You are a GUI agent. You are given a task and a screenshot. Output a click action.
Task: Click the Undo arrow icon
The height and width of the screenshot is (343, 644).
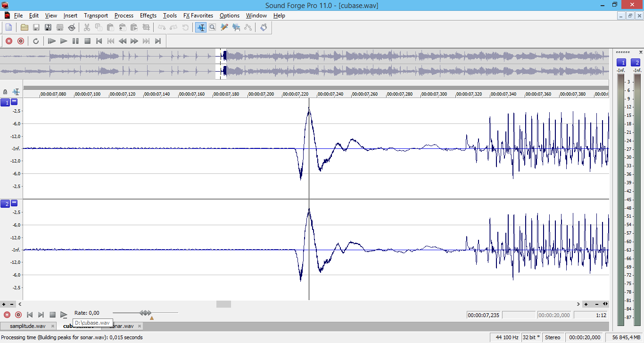point(162,27)
